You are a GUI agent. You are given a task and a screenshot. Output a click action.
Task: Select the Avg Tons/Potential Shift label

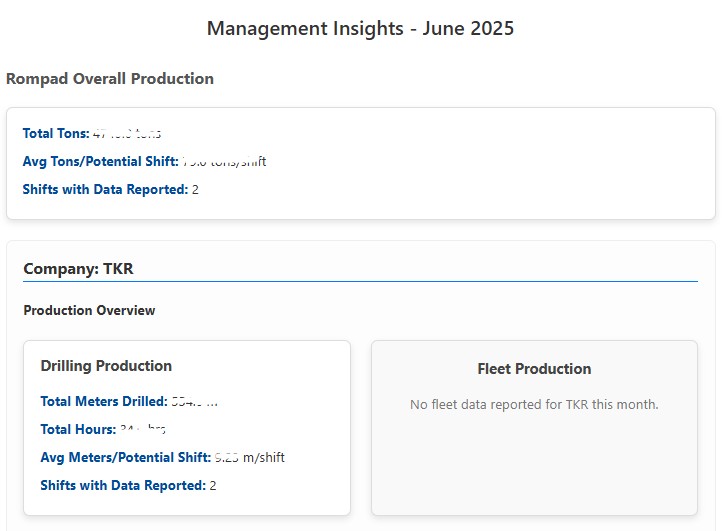click(x=100, y=161)
